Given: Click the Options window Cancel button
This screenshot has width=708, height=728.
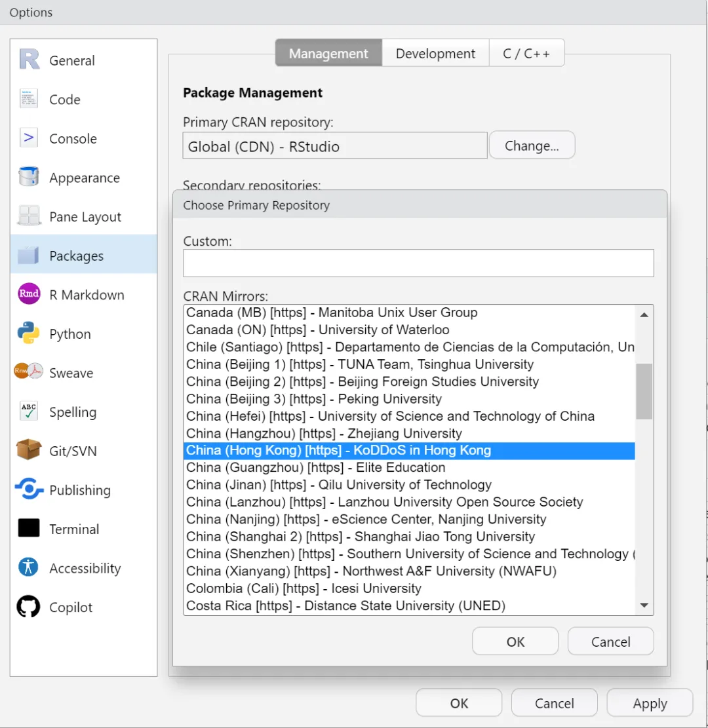Looking at the screenshot, I should click(x=554, y=702).
